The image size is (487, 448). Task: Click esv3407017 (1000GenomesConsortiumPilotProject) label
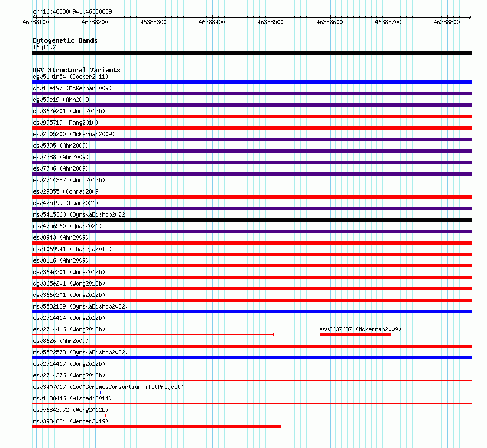click(108, 387)
